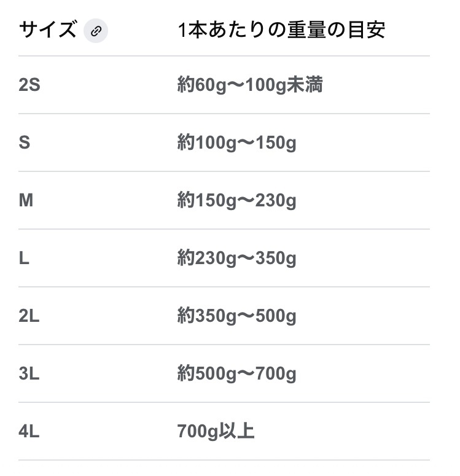Click the 約230g〜350g weight cell
Viewport: 460px width, 476px height.
[x=236, y=259]
